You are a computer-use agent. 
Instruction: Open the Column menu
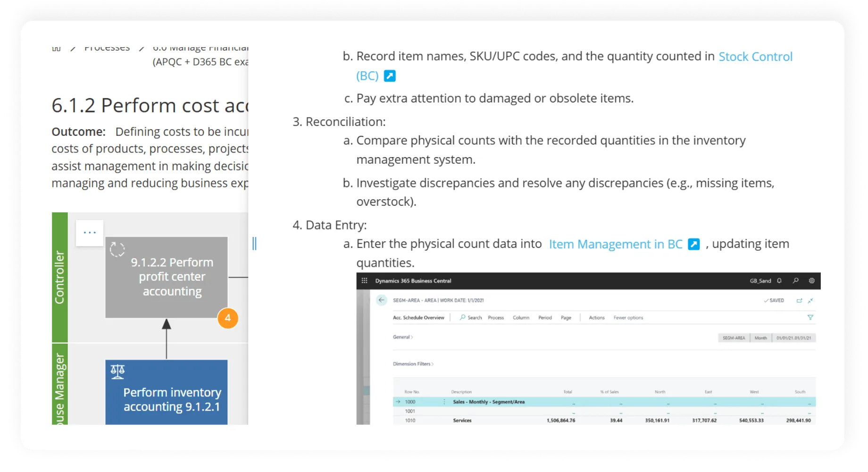click(x=521, y=318)
